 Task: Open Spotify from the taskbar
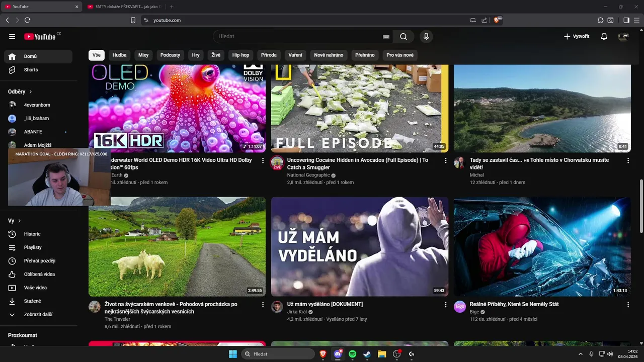352,354
